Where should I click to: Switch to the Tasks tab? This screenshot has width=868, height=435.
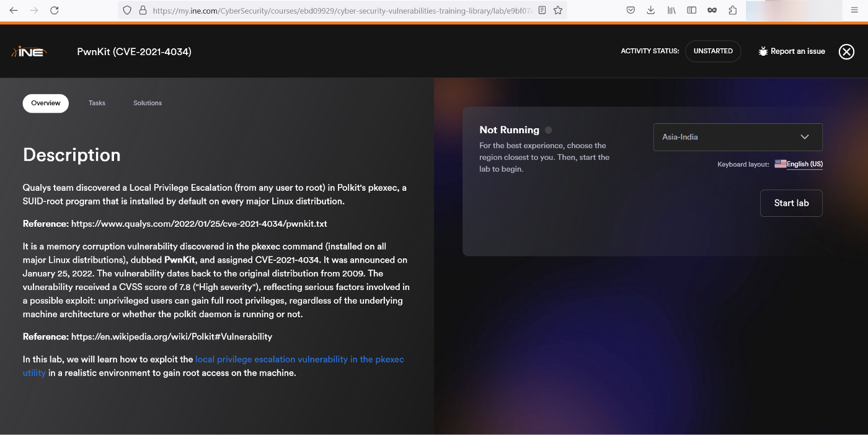[x=97, y=103]
